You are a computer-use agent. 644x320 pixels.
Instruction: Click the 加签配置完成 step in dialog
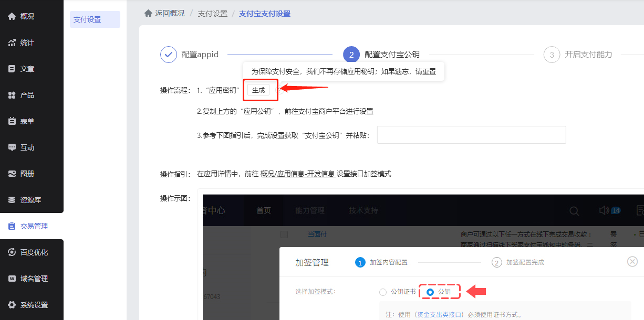point(518,262)
